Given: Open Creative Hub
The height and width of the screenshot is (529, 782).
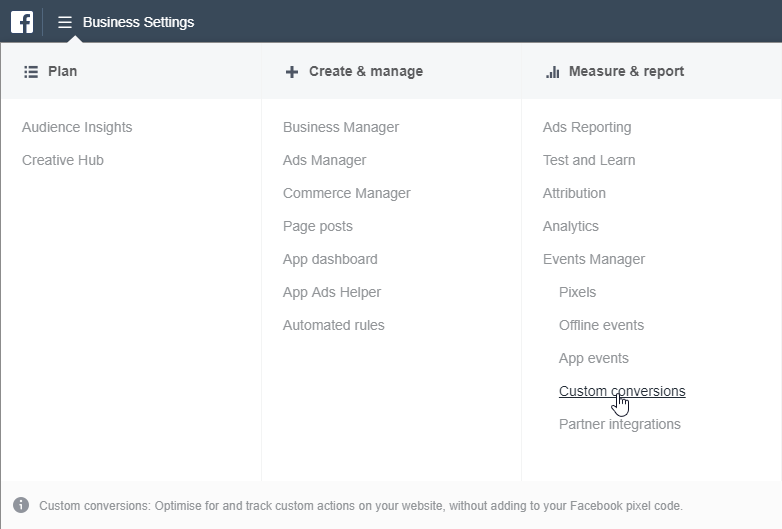Looking at the screenshot, I should [63, 160].
